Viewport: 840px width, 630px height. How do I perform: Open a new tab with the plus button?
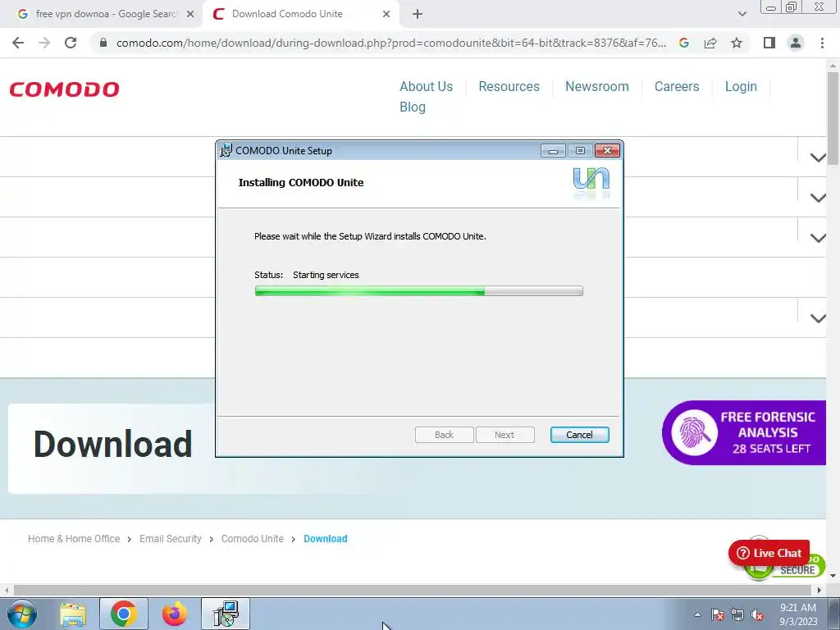click(x=418, y=14)
